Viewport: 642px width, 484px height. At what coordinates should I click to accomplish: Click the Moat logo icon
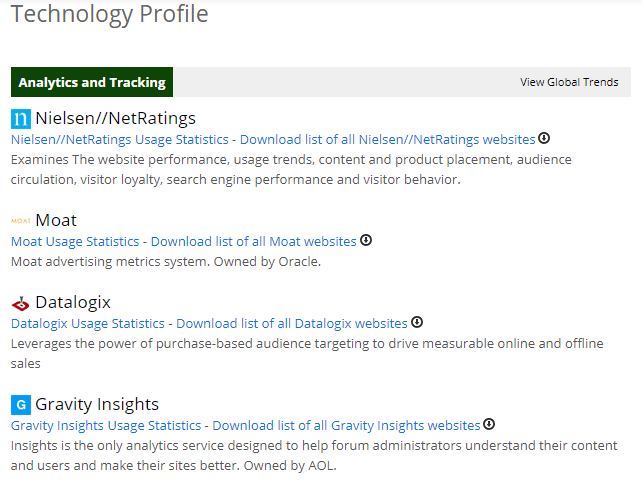(x=20, y=221)
